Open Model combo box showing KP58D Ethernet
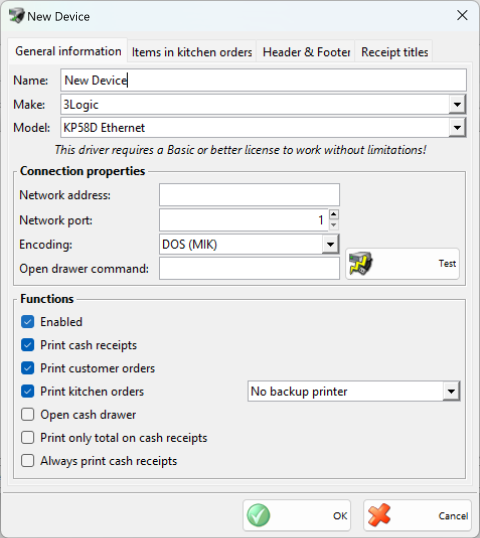Image resolution: width=480 pixels, height=538 pixels. coord(263,128)
